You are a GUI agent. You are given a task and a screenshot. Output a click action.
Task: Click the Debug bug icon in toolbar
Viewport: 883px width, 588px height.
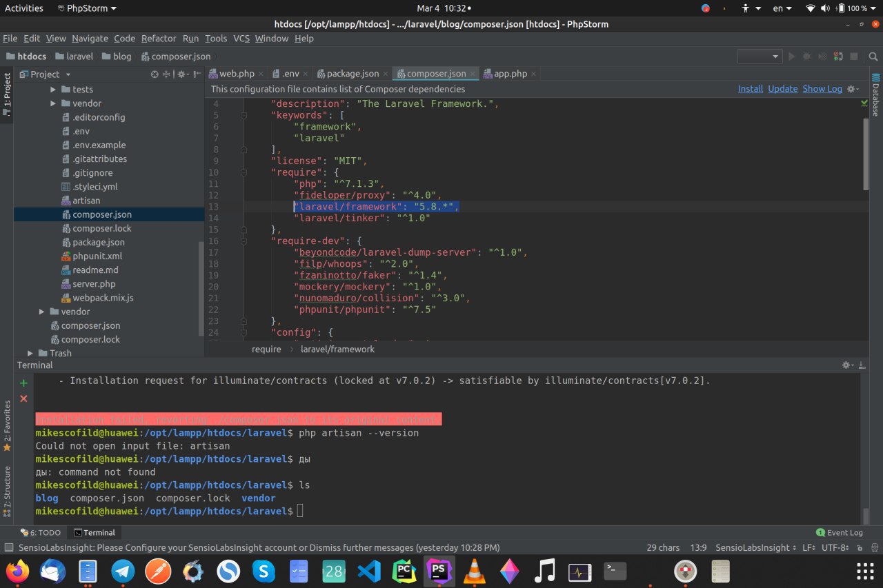(807, 57)
